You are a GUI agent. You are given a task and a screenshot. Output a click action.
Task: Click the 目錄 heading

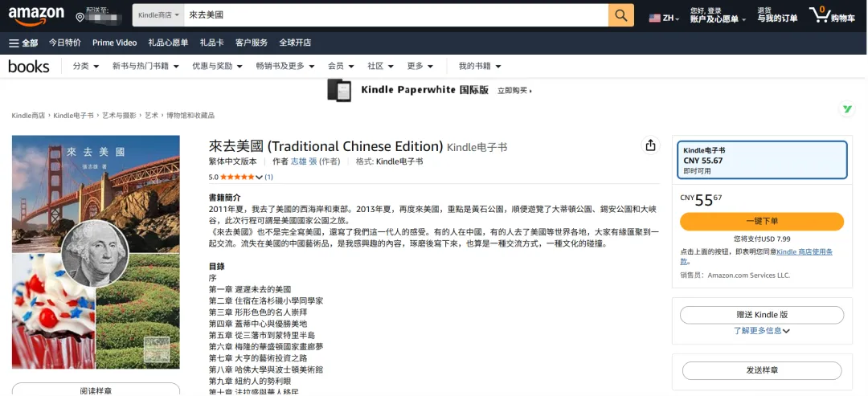pos(216,266)
